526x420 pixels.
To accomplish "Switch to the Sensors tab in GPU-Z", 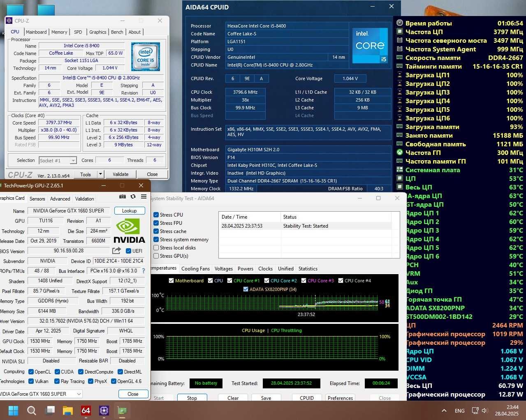I will 37,199.
